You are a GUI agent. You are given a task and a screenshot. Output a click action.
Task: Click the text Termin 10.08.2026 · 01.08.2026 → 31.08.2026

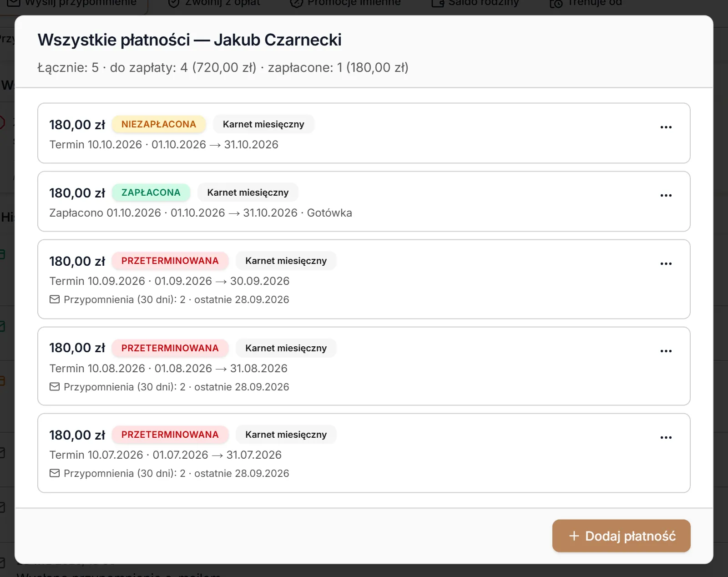coord(168,369)
